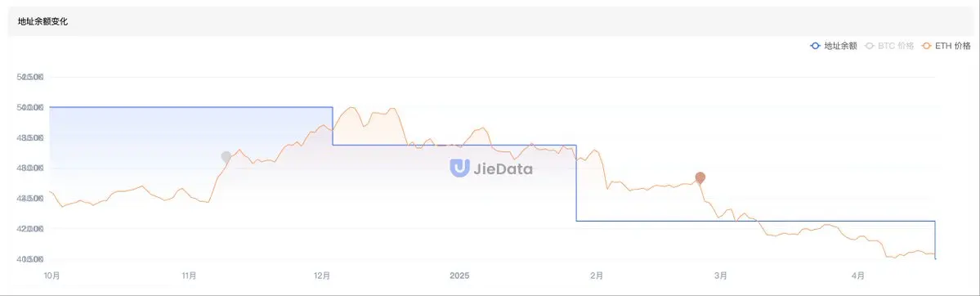Click the bottom y-axis label above 10月
This screenshot has width=980, height=296.
31,259
